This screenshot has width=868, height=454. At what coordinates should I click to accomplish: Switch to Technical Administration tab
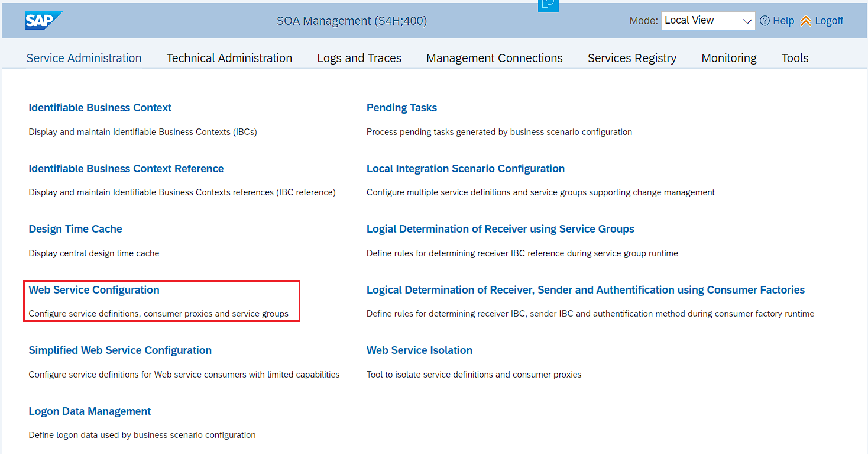(x=229, y=58)
